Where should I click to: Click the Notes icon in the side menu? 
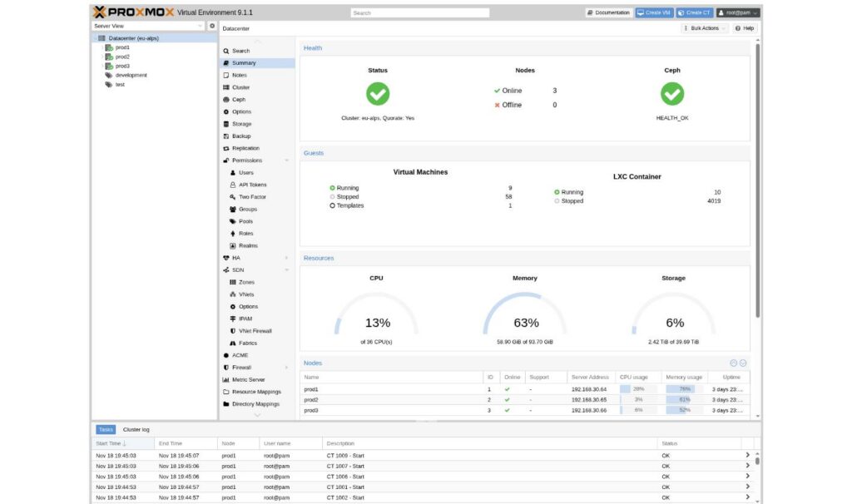coord(226,76)
